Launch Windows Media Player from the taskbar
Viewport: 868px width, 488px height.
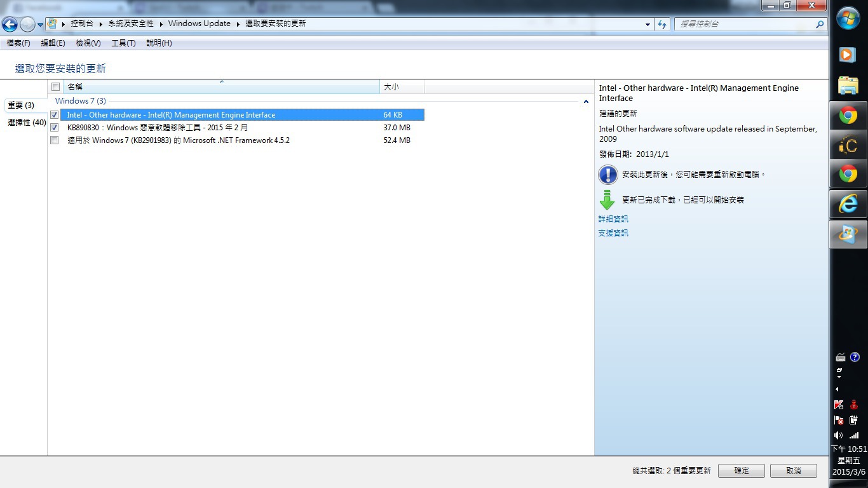[848, 55]
